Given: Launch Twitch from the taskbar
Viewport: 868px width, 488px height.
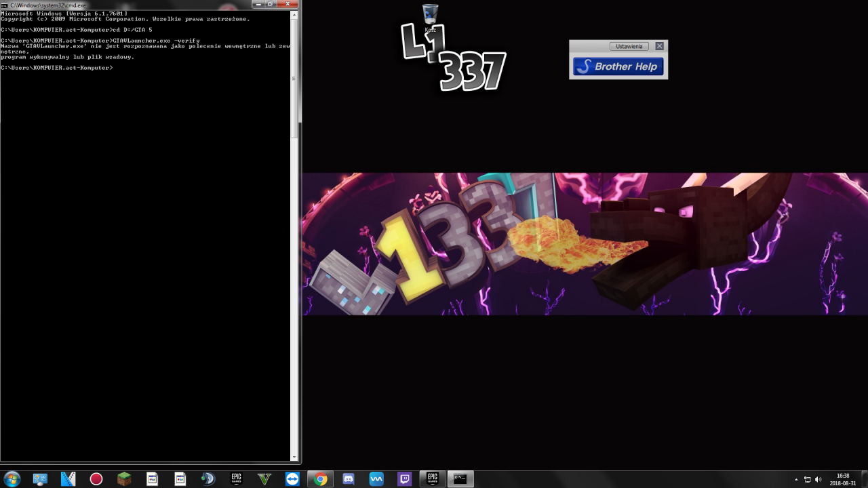Looking at the screenshot, I should (x=405, y=479).
